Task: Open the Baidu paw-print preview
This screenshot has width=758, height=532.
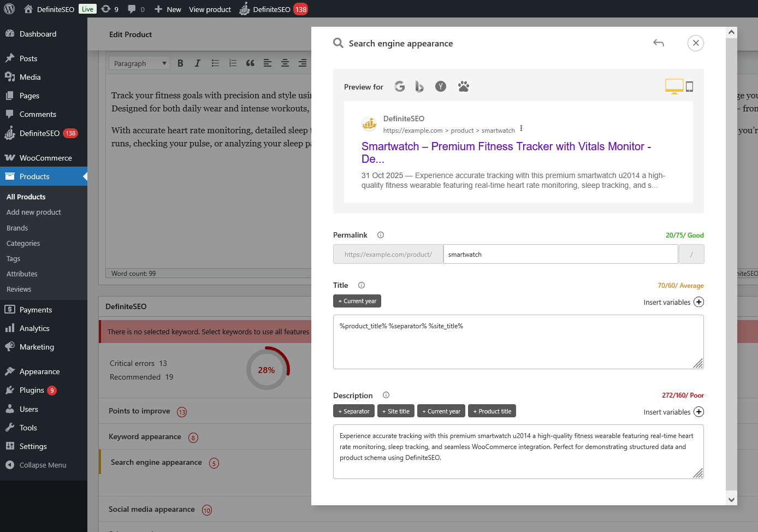Action: coord(463,86)
